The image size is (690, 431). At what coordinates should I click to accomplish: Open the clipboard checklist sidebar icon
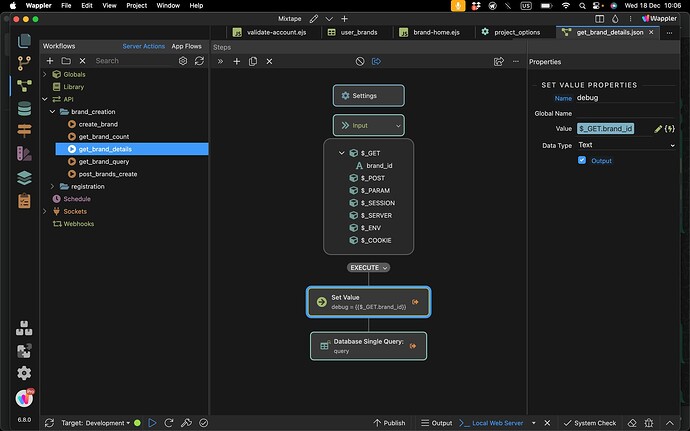tap(24, 201)
